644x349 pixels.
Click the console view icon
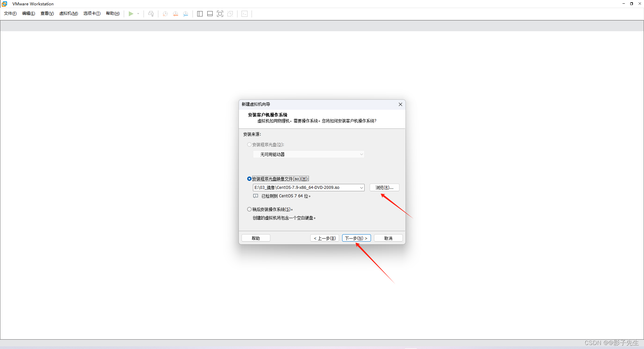click(x=245, y=14)
